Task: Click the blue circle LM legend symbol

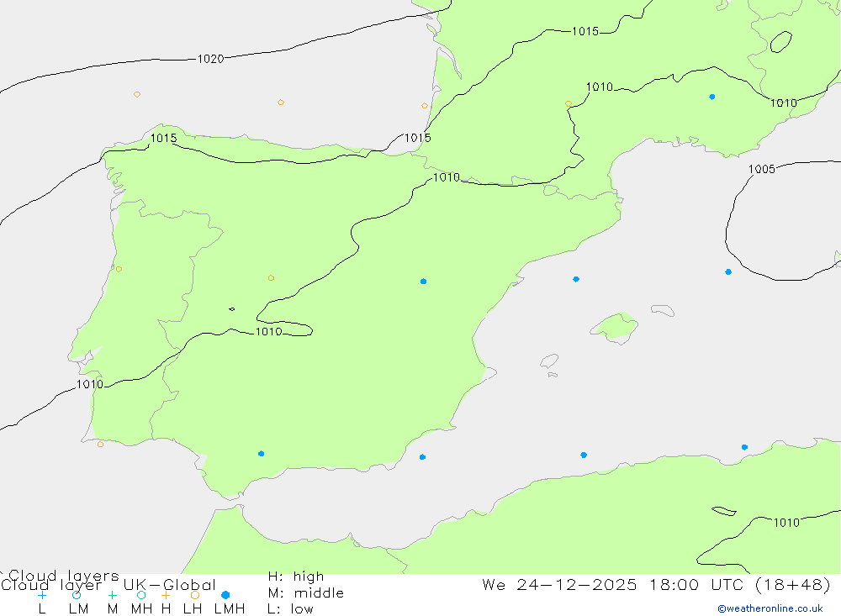Action: pyautogui.click(x=77, y=595)
